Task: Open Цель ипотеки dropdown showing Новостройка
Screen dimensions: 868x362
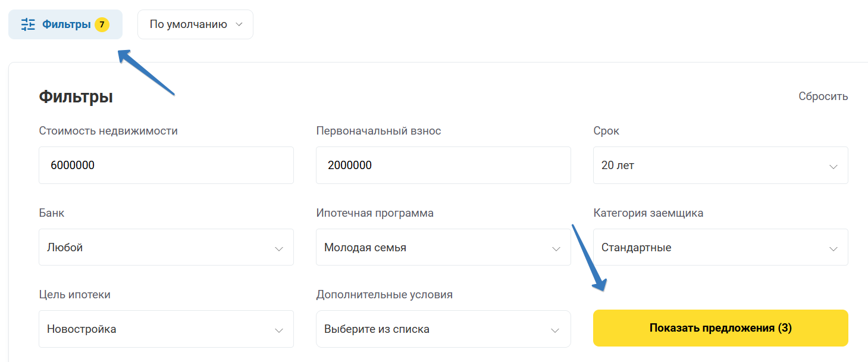Action: pyautogui.click(x=166, y=329)
